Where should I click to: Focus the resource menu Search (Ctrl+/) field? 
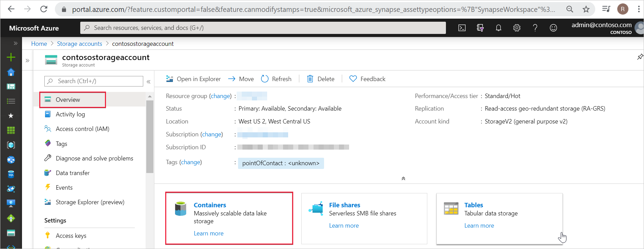[x=94, y=81]
